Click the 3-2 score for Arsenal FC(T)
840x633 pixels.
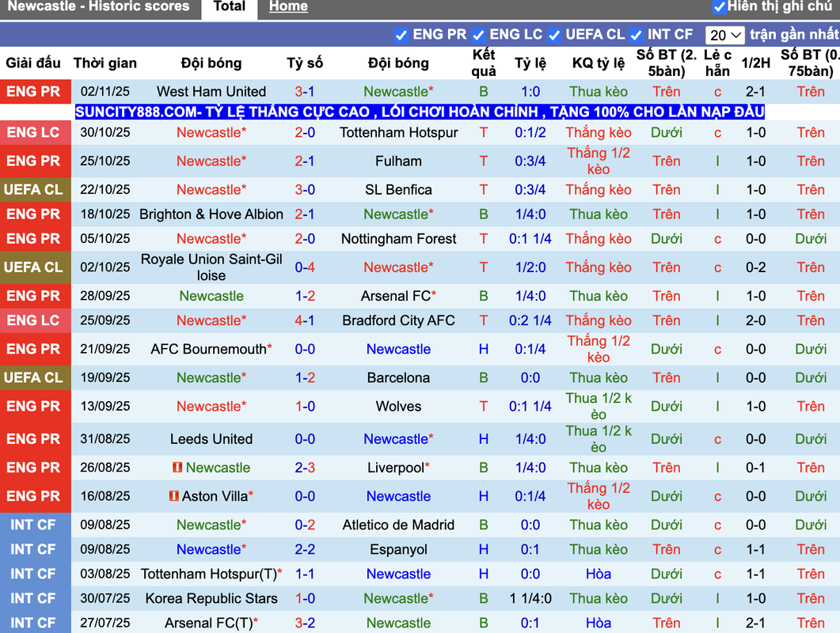click(x=305, y=623)
